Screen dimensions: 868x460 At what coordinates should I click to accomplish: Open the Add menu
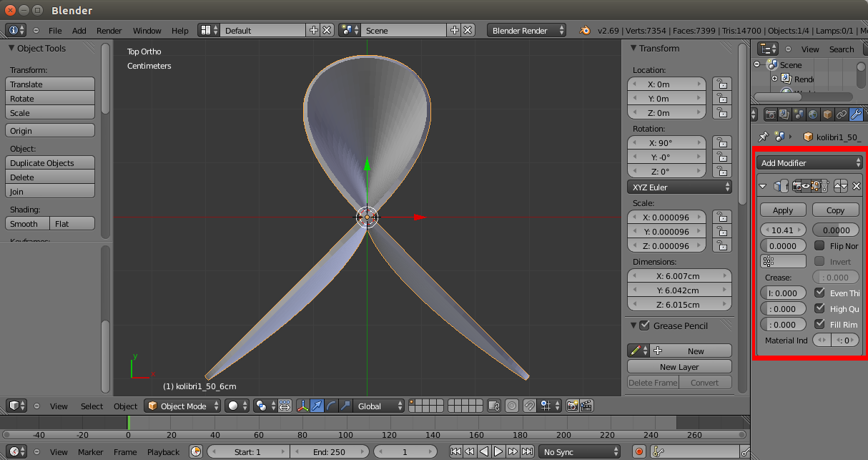[79, 31]
